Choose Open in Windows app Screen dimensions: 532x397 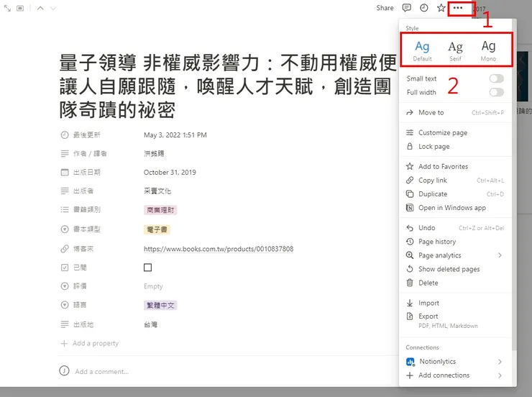(x=455, y=208)
